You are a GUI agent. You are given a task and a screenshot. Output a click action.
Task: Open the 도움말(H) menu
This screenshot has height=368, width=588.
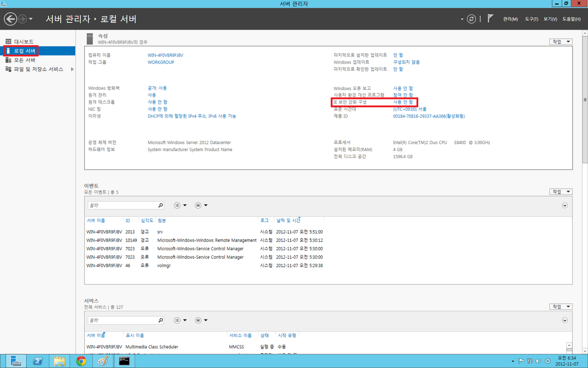point(571,19)
